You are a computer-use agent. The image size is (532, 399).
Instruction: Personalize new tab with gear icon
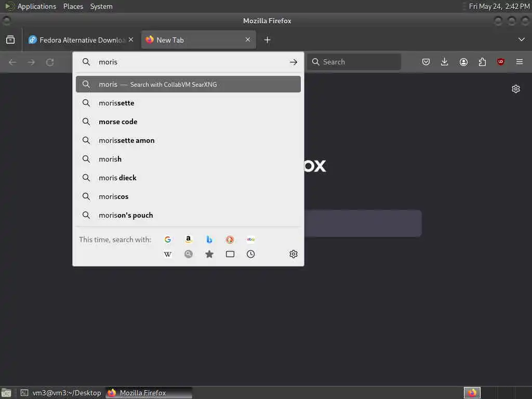coord(516,89)
